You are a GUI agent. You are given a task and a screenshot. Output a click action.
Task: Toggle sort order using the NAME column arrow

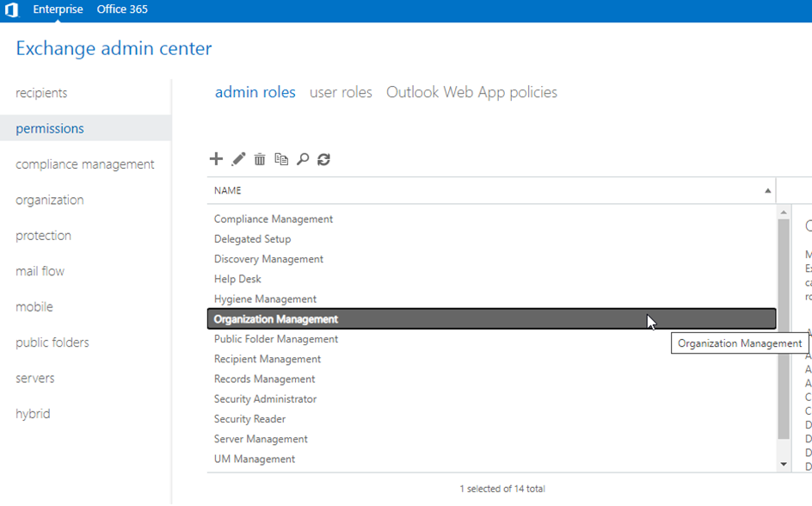(x=767, y=191)
